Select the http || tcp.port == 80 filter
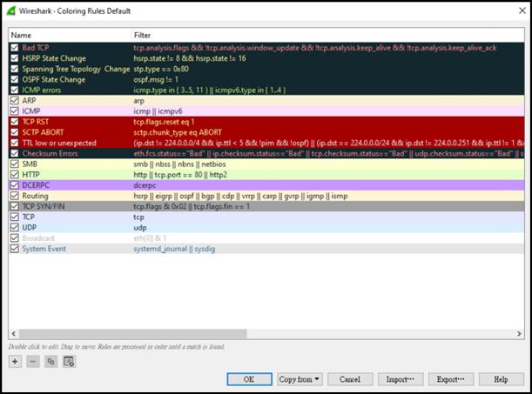 180,175
